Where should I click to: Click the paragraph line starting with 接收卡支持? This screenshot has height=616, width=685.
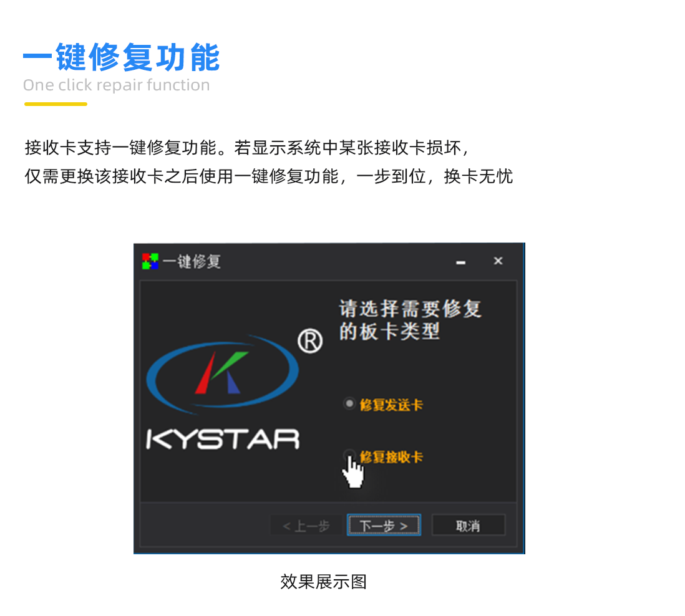(247, 148)
